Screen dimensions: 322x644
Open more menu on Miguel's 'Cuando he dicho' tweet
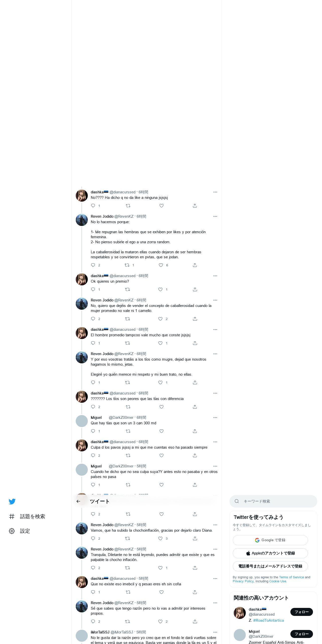click(215, 466)
